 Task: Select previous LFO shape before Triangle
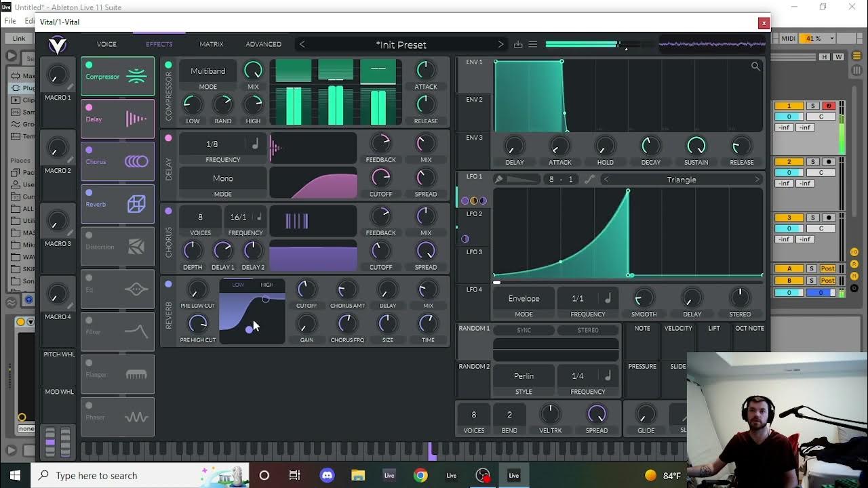pyautogui.click(x=606, y=180)
